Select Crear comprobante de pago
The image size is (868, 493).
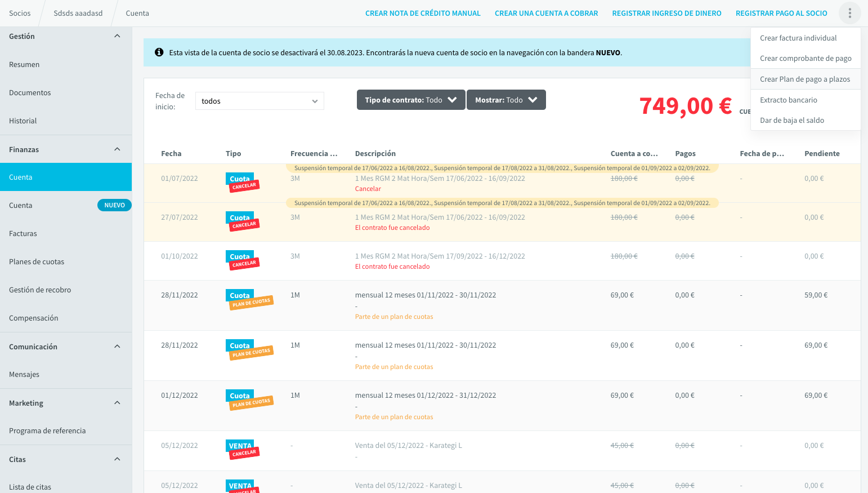click(806, 58)
